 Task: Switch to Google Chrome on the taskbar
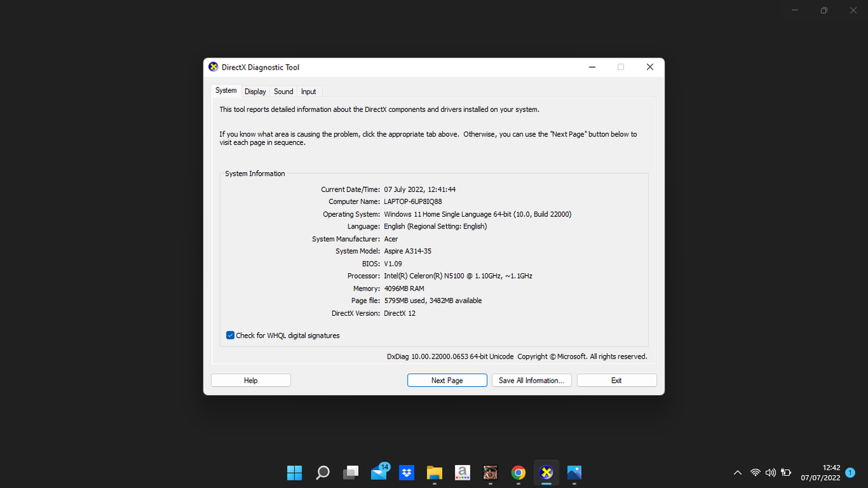[518, 472]
